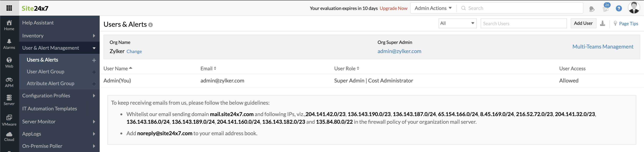Open the help question mark icon
The height and width of the screenshot is (152, 644).
[x=619, y=8]
